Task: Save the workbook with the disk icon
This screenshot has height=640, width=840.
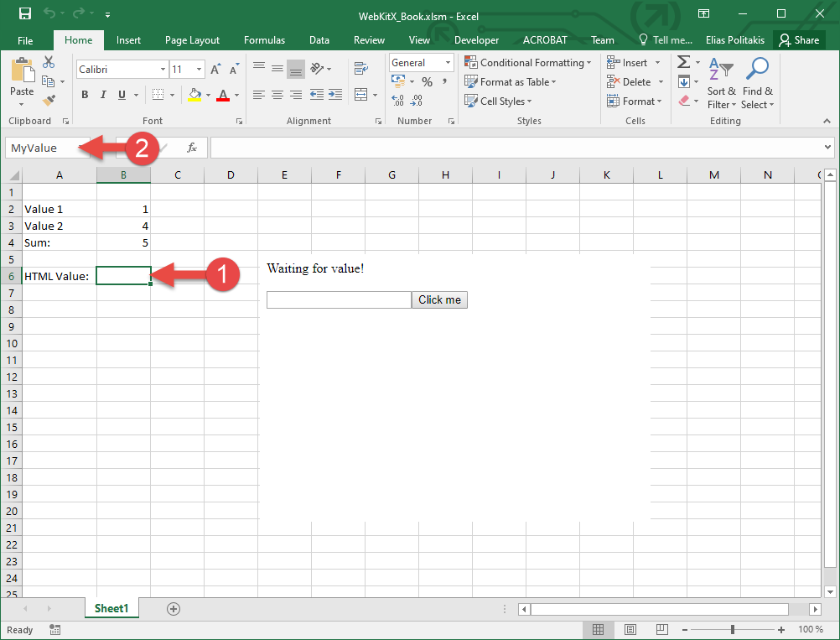Action: pyautogui.click(x=24, y=13)
